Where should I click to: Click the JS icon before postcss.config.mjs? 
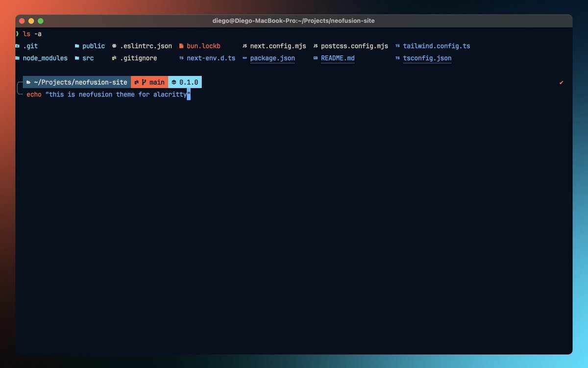[x=316, y=46]
